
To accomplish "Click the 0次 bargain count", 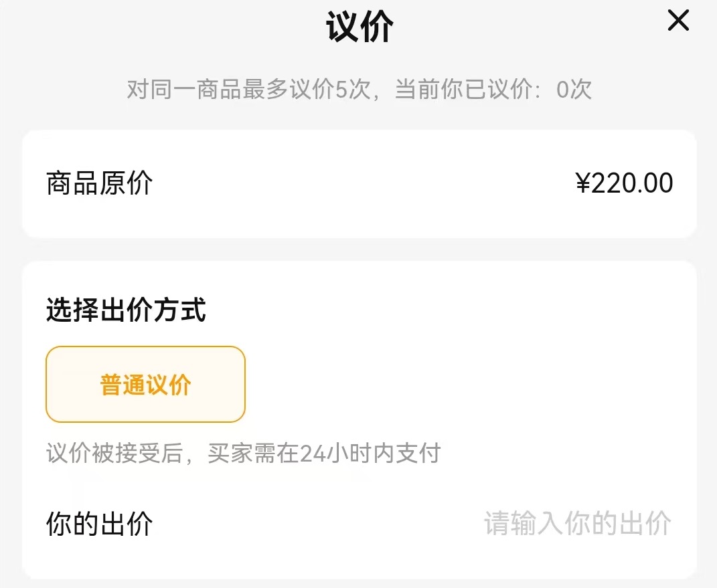I will tap(574, 89).
